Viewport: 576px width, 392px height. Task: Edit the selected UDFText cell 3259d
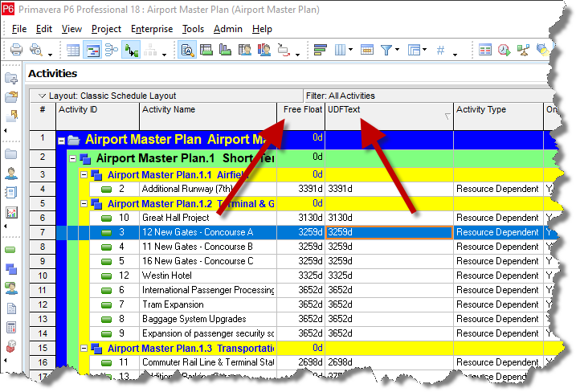pyautogui.click(x=389, y=233)
